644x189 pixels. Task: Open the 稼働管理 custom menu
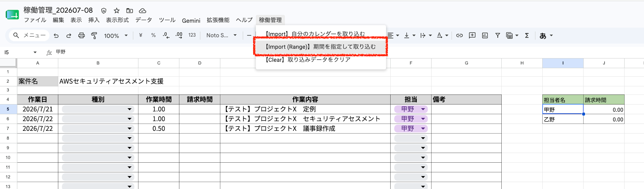click(x=270, y=20)
